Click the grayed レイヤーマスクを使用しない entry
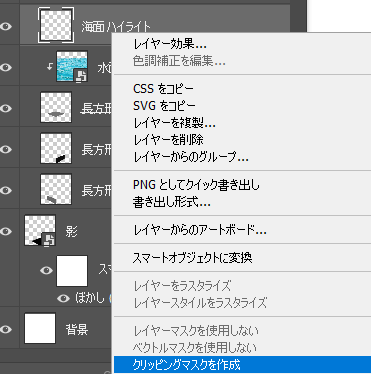Screen dimensions: 371x374 pyautogui.click(x=196, y=331)
